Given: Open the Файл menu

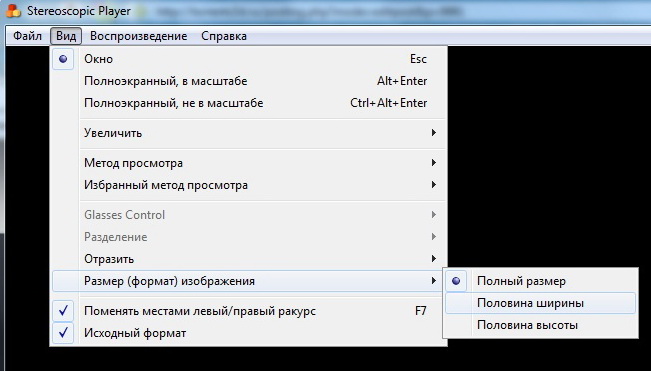Looking at the screenshot, I should tap(27, 36).
